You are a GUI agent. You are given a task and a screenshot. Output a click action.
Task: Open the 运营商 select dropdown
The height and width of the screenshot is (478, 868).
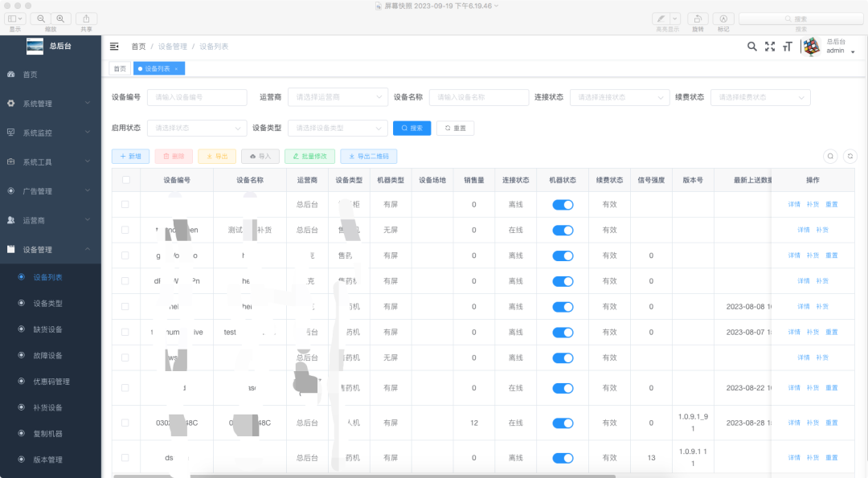(338, 97)
